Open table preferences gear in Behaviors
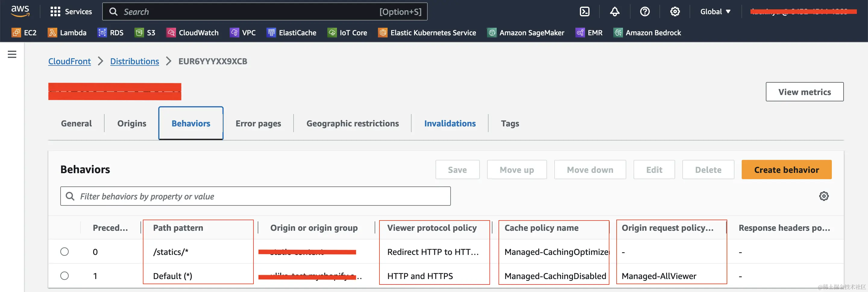868x292 pixels. [823, 196]
